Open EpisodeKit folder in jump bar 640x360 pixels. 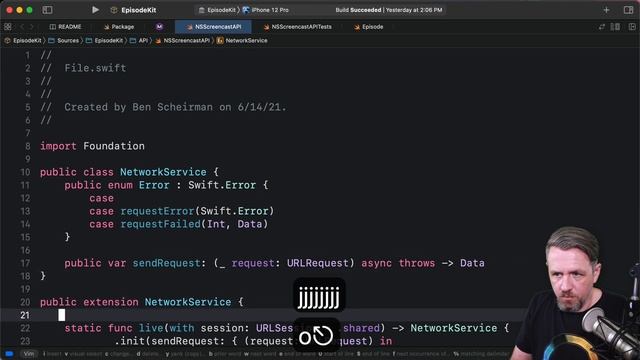(104, 40)
